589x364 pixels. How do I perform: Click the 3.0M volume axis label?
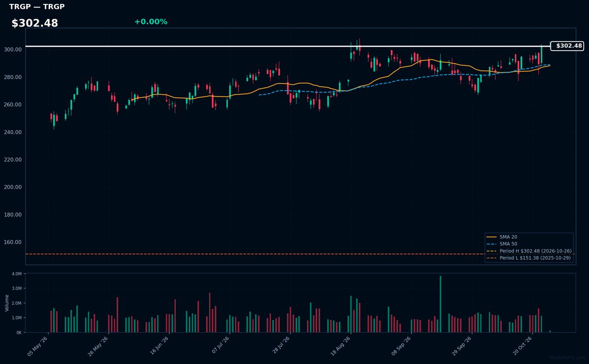17,288
